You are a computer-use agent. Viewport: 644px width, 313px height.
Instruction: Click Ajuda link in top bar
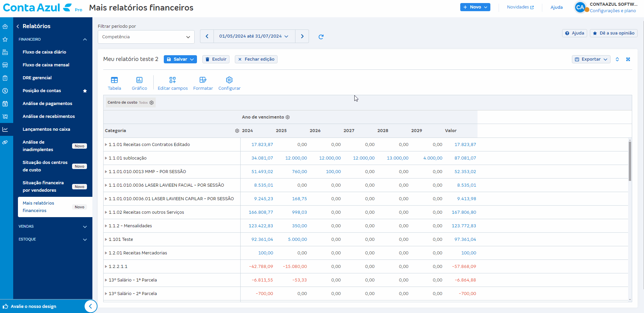[556, 7]
